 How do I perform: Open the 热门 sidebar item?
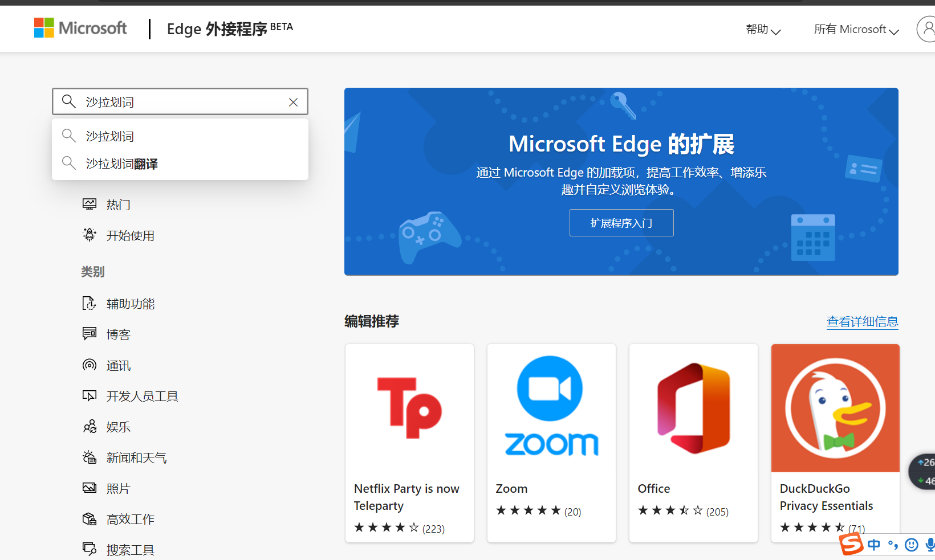pos(119,205)
